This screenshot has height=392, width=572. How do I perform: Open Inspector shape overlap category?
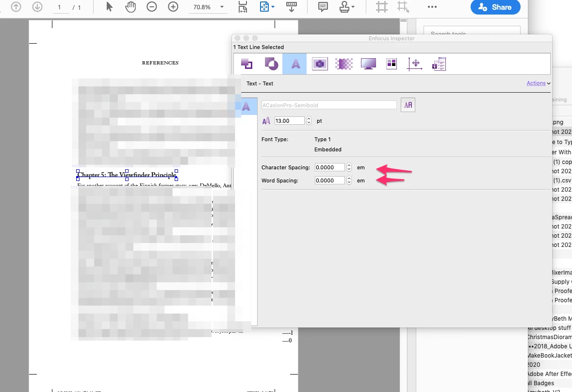[x=271, y=64]
